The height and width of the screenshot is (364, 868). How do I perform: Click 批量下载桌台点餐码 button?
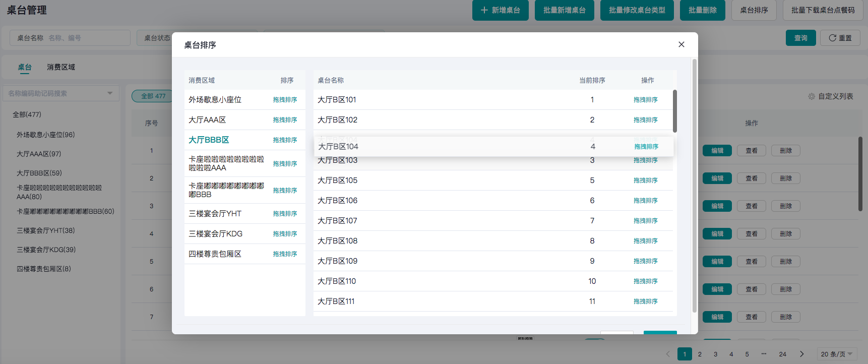[x=823, y=10]
